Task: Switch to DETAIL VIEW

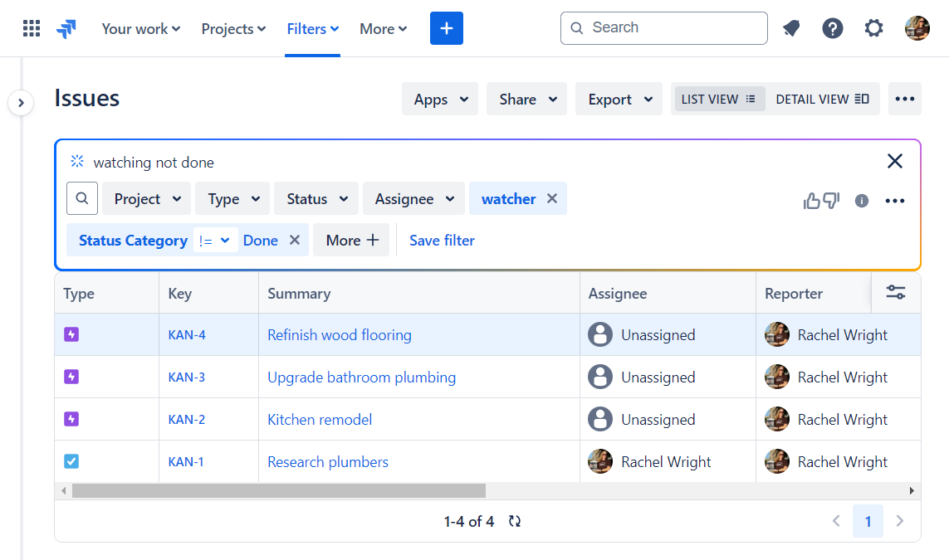Action: [x=823, y=98]
